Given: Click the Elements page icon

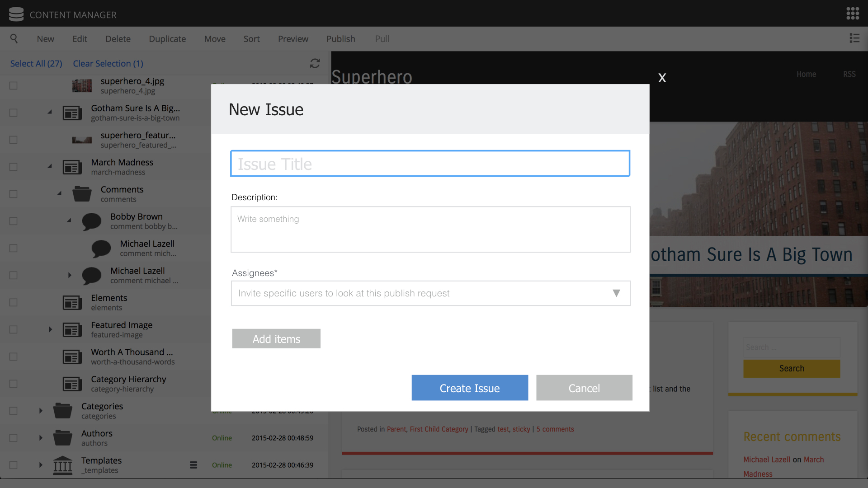Looking at the screenshot, I should (72, 303).
